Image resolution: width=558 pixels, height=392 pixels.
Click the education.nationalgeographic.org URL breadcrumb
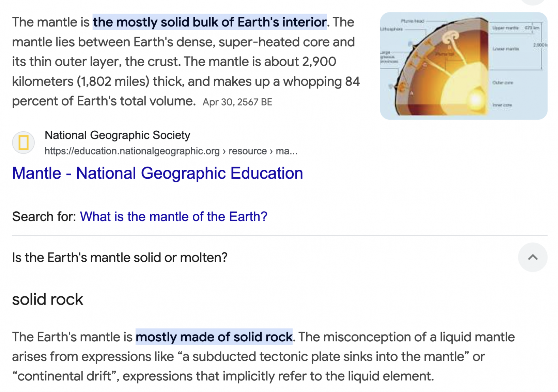[x=132, y=151]
